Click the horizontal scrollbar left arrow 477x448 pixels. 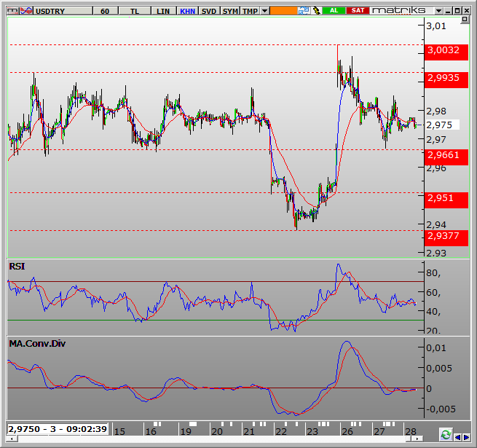(x=12, y=439)
